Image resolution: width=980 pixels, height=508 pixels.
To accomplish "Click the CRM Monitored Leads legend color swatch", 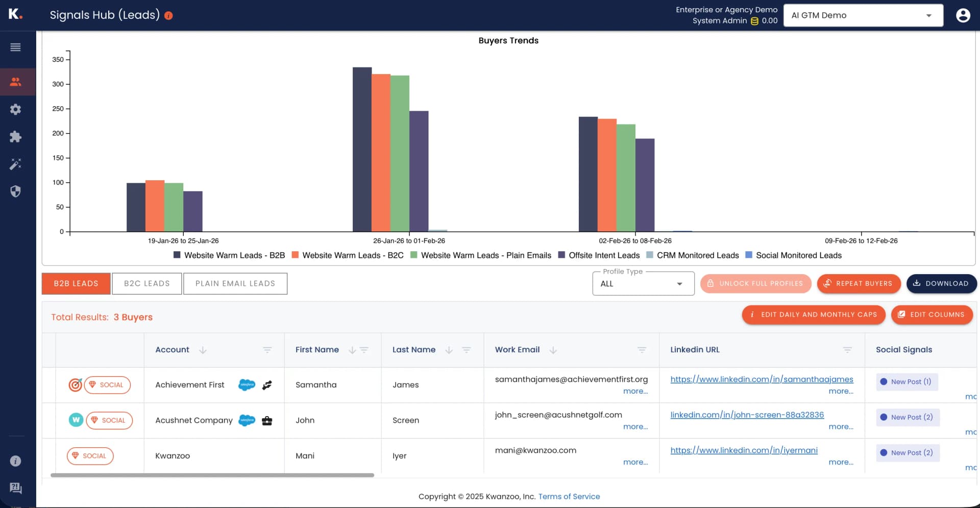I will (650, 255).
